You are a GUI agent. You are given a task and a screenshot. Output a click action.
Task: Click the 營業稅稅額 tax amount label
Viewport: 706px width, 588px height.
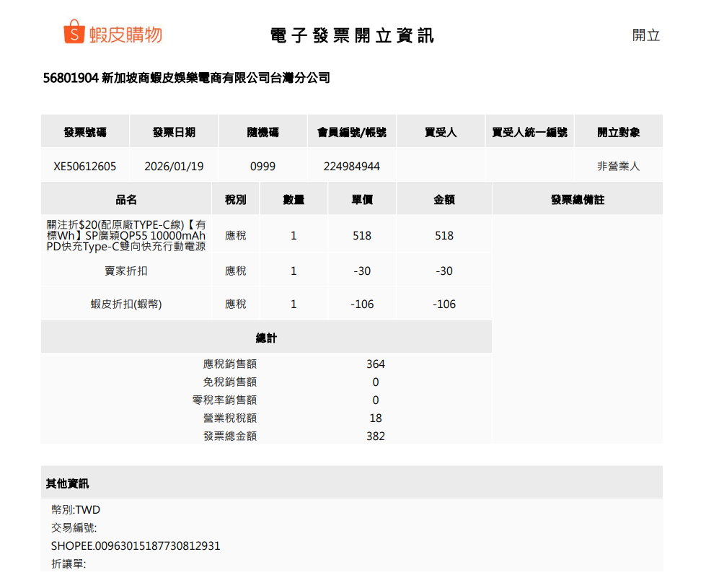230,418
